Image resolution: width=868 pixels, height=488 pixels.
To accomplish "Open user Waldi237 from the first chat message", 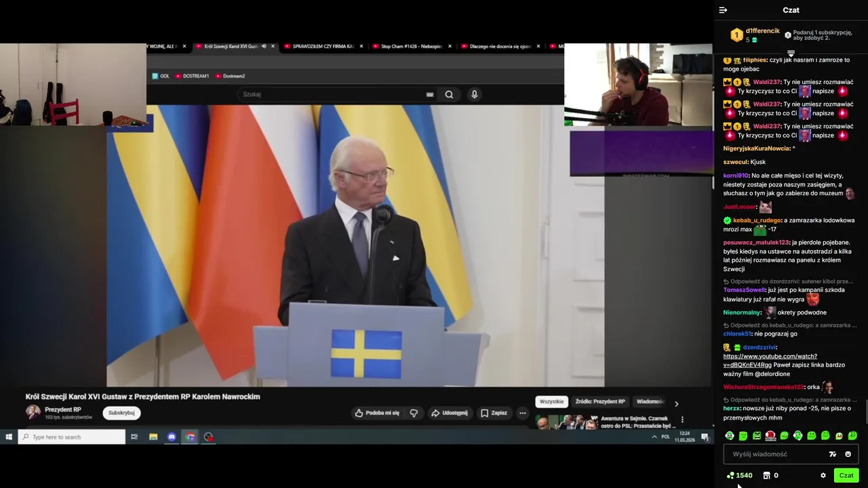I will click(x=766, y=82).
